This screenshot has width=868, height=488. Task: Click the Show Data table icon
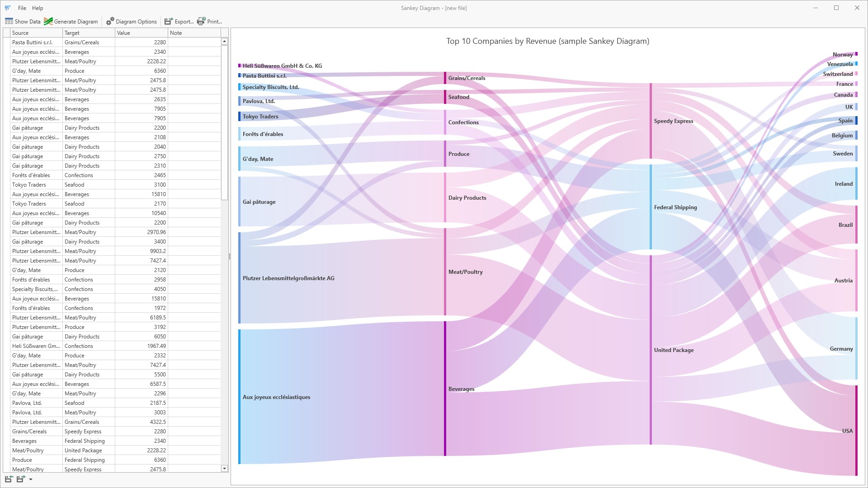9,21
